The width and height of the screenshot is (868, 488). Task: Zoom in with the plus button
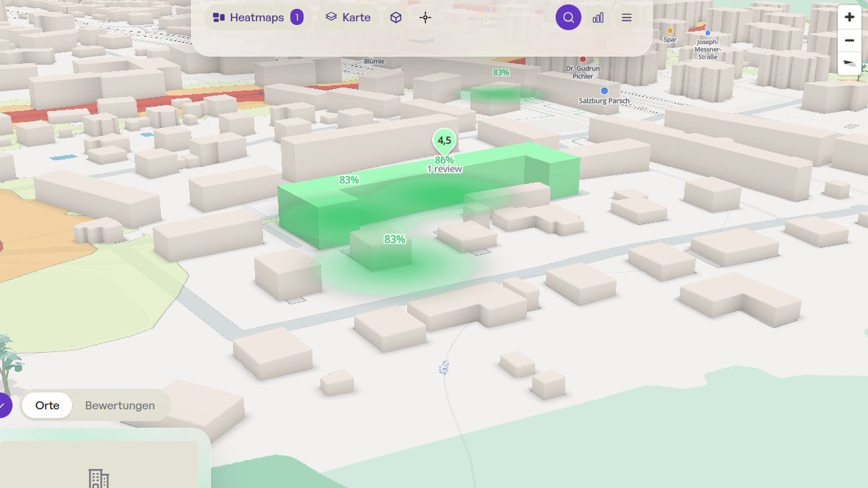coord(849,17)
